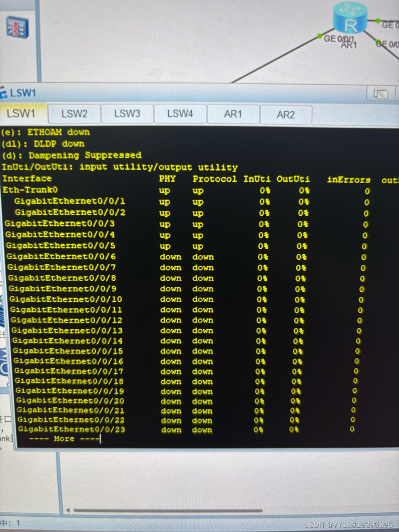Click the 'InUti' column header
399x532 pixels.
[256, 179]
